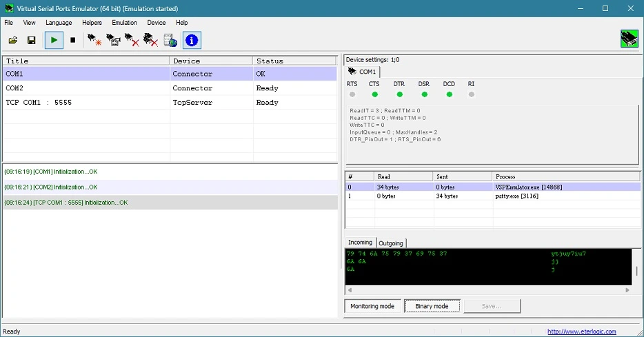Click the Save floppy disk icon
Viewport: 644px width, 337px height.
pos(31,40)
